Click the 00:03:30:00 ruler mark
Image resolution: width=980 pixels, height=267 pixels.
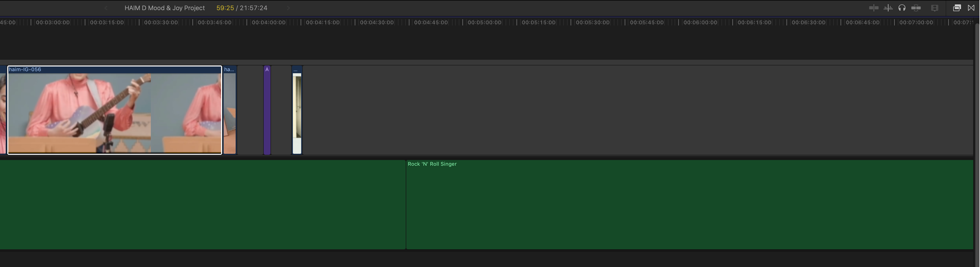click(x=161, y=22)
